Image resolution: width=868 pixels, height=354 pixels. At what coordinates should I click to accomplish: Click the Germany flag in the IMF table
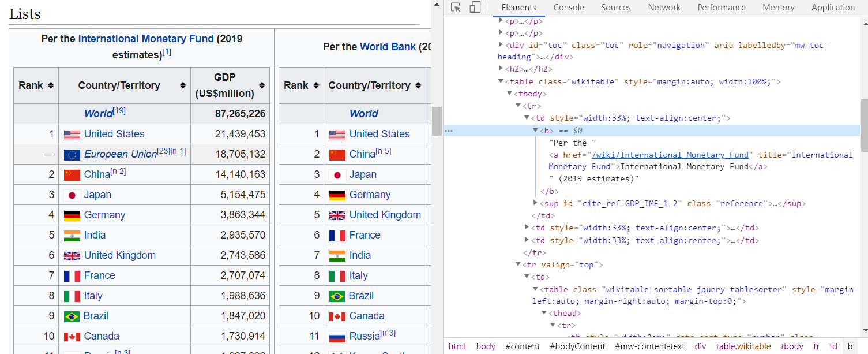(x=72, y=215)
